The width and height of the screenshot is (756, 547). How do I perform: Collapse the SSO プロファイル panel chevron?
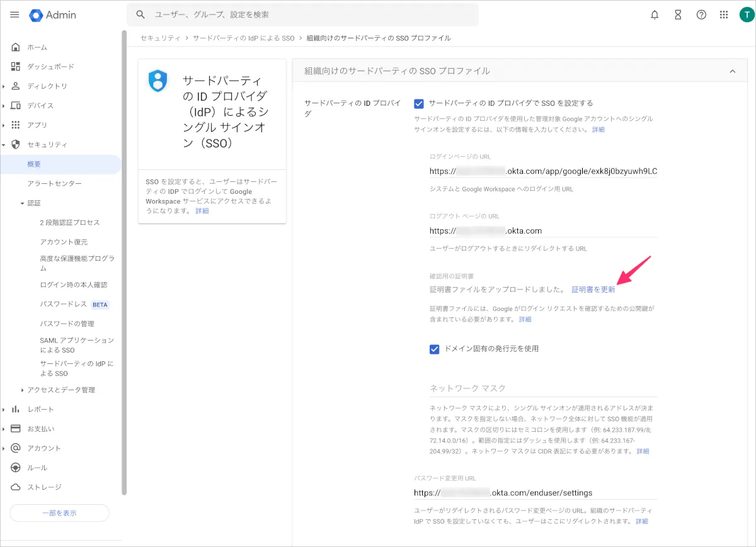(733, 71)
